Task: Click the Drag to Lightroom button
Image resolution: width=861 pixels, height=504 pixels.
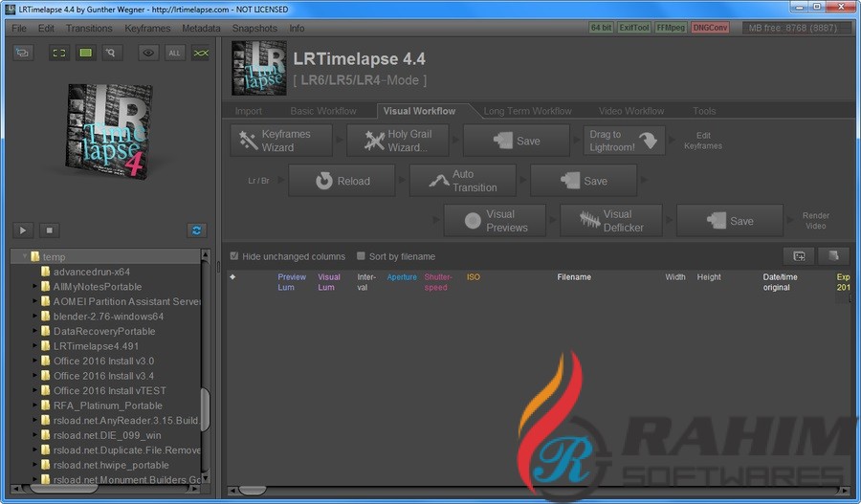Action: pyautogui.click(x=624, y=141)
